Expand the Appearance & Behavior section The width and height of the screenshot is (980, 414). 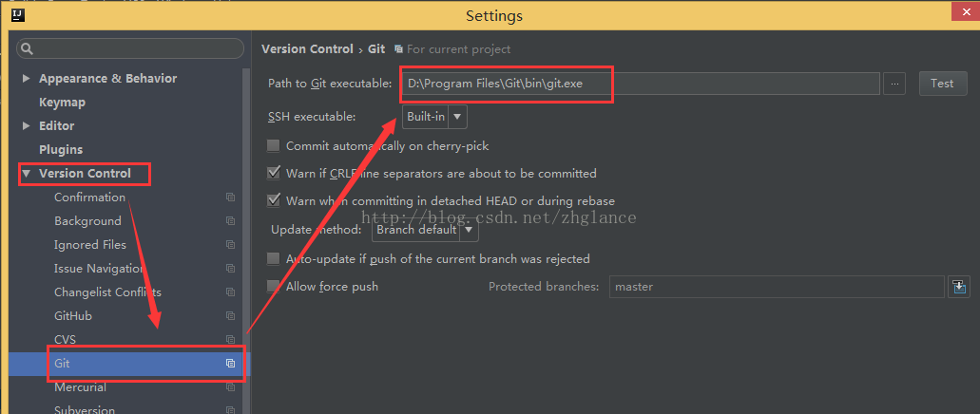[27, 78]
